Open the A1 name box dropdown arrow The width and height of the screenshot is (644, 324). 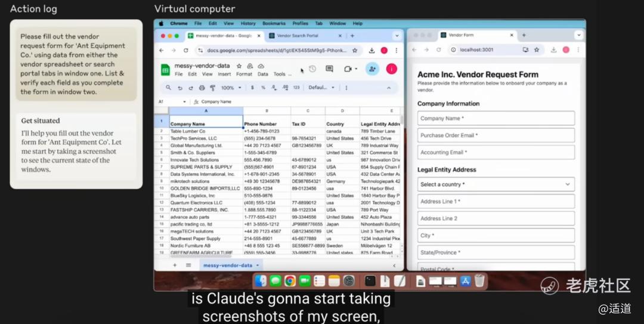184,101
